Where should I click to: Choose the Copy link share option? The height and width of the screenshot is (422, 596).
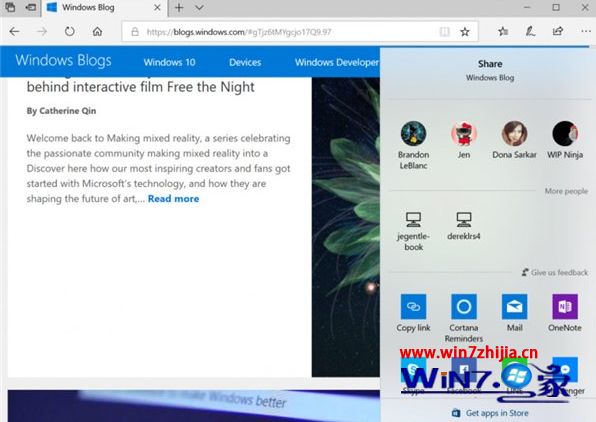tap(414, 314)
